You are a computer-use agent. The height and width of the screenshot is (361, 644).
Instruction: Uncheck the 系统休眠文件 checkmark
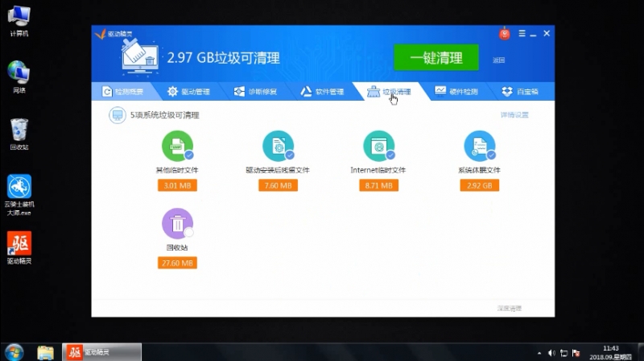(x=491, y=155)
